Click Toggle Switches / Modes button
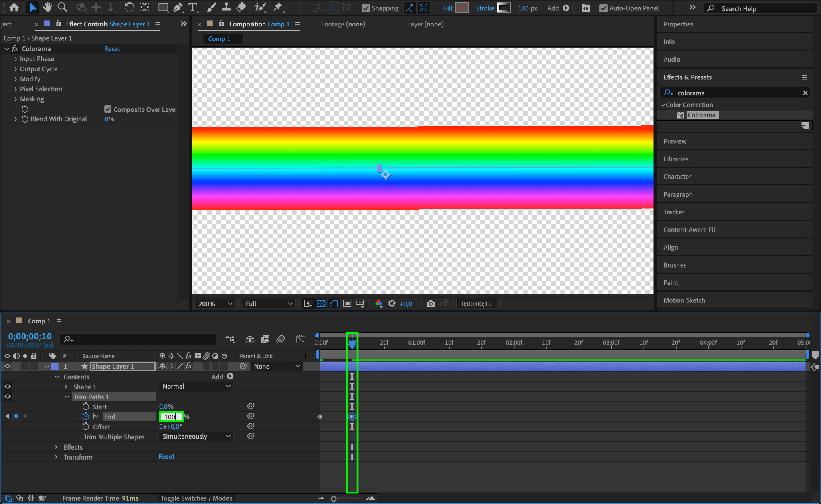The image size is (821, 504). [x=196, y=498]
